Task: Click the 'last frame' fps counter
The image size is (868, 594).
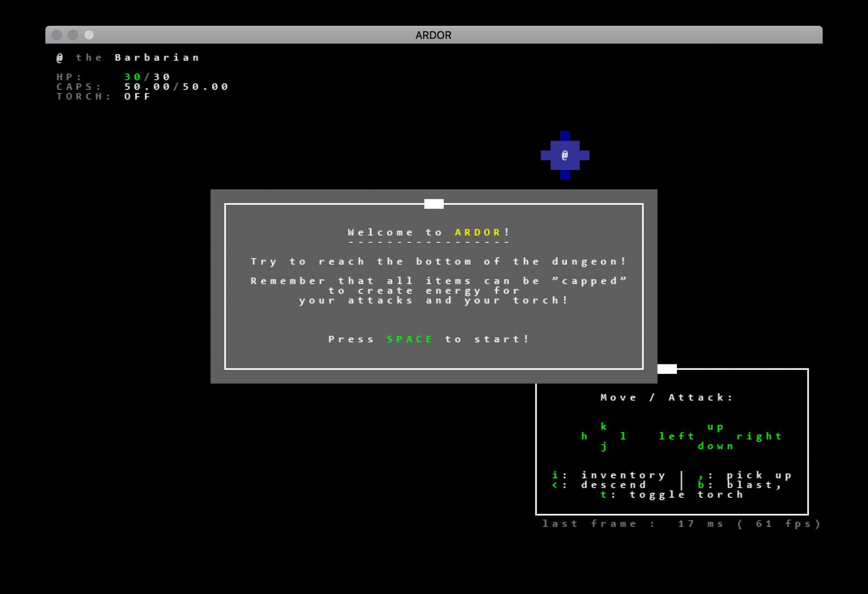Action: pyautogui.click(x=681, y=524)
